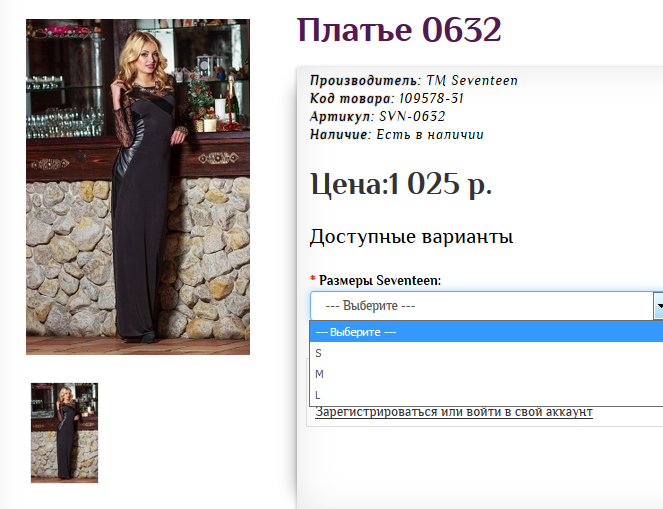Select size S from the dropdown list
663x509 pixels.
pyautogui.click(x=319, y=353)
